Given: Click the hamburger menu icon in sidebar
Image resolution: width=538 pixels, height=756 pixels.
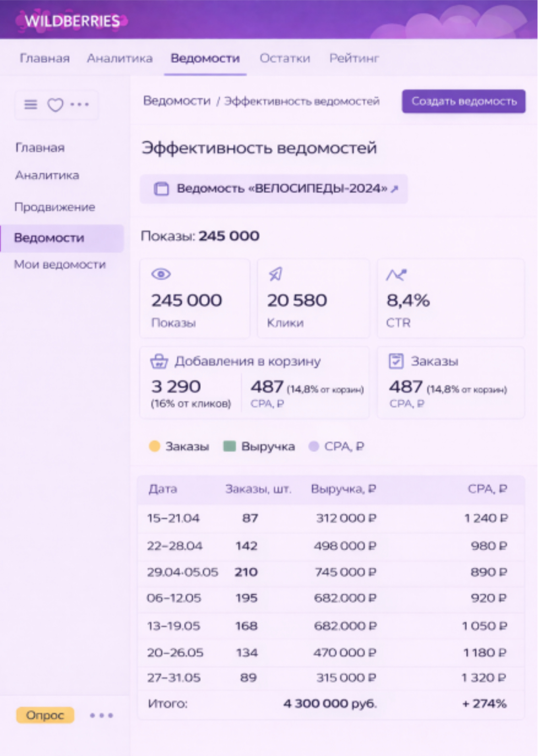Looking at the screenshot, I should (x=31, y=105).
